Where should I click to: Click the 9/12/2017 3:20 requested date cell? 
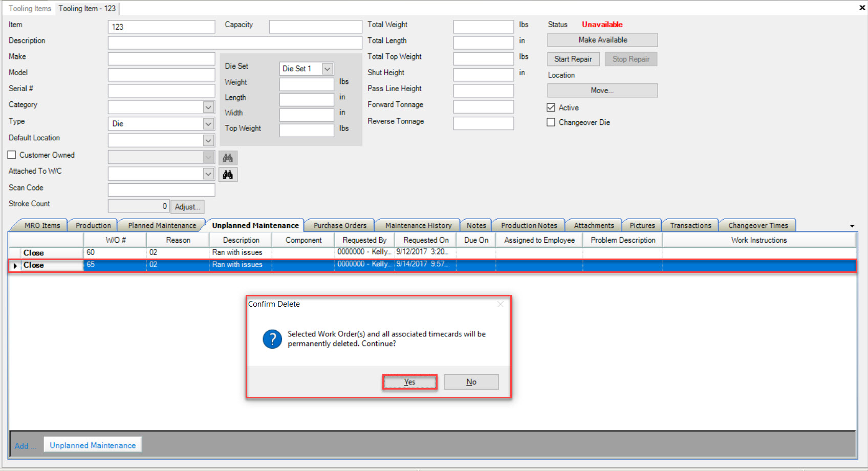pos(425,252)
